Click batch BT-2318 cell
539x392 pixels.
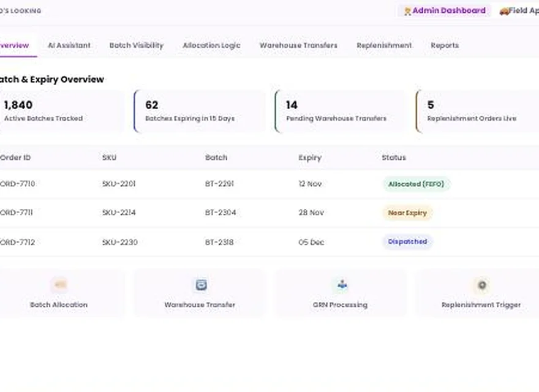coord(219,242)
